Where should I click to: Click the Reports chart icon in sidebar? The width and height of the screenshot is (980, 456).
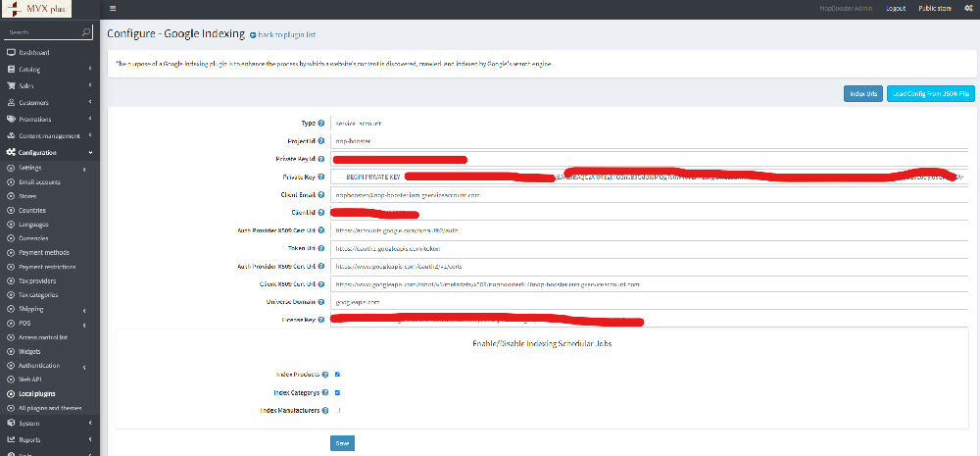tap(11, 439)
